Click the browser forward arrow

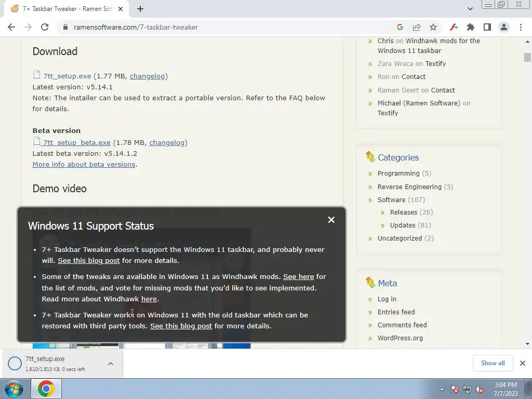[x=28, y=27]
